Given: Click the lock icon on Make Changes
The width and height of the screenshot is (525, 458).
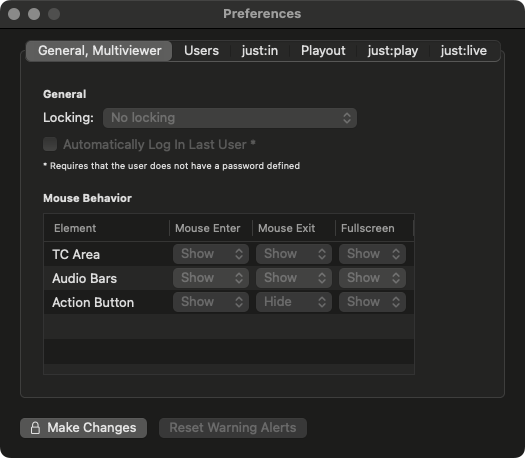Looking at the screenshot, I should coord(35,428).
